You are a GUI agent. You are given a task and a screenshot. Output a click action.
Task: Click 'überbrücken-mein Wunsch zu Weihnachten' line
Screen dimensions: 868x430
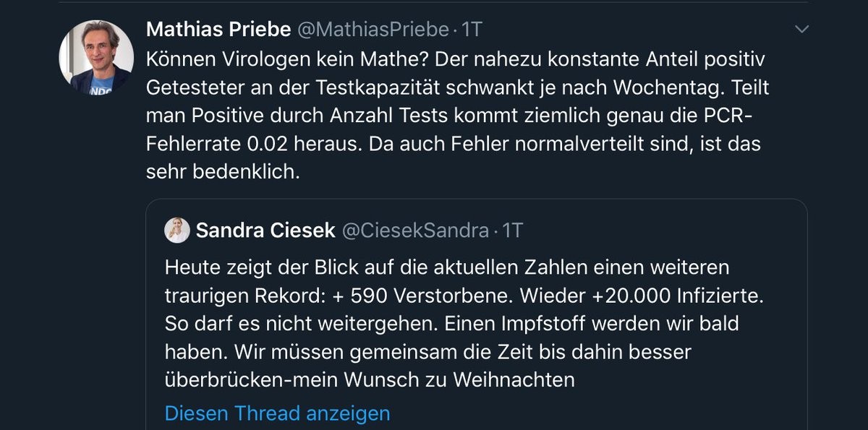369,379
